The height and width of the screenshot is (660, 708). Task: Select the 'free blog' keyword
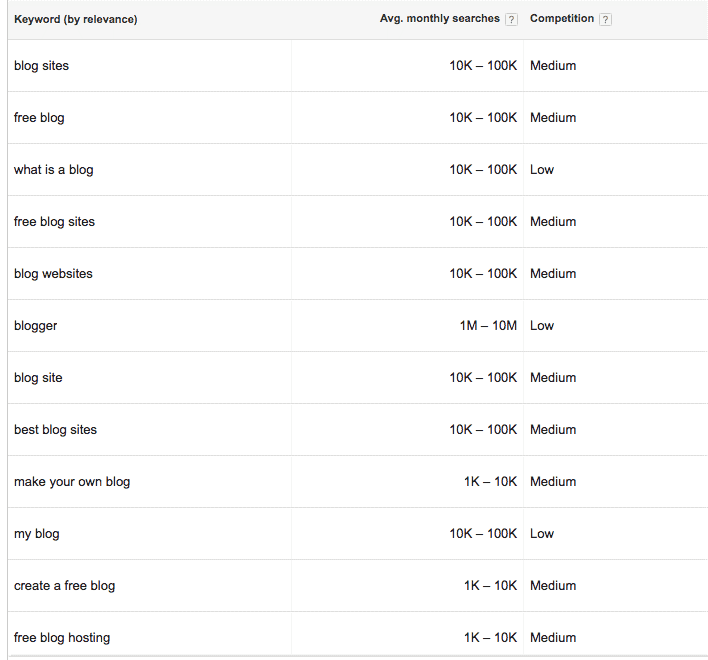[39, 118]
